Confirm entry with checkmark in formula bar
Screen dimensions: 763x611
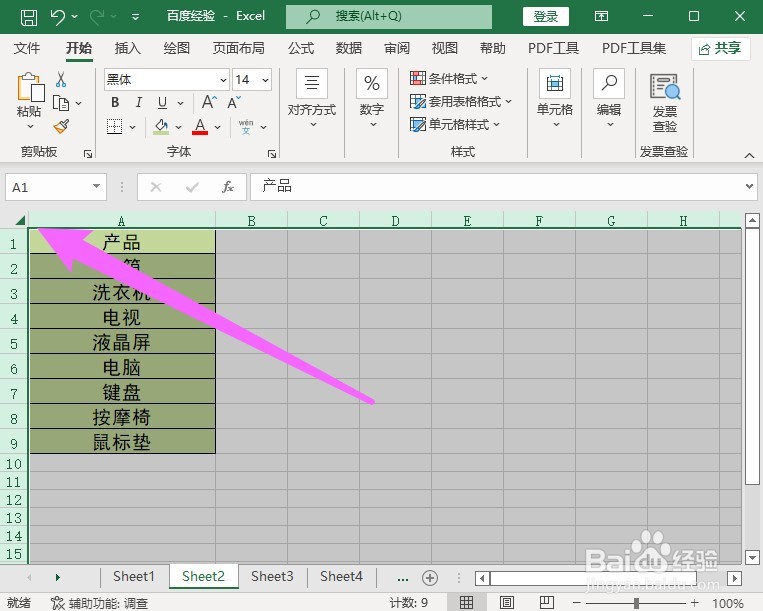coord(192,187)
